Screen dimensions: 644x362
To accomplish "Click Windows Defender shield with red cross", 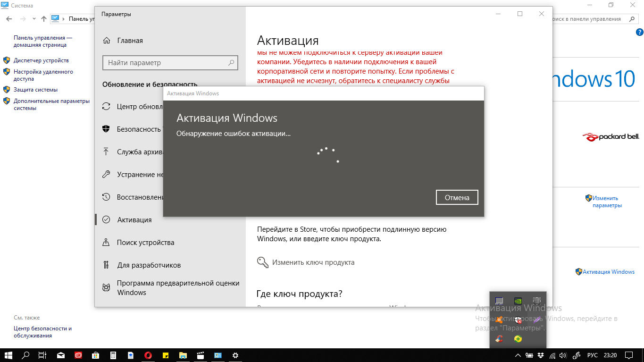I will click(x=518, y=320).
